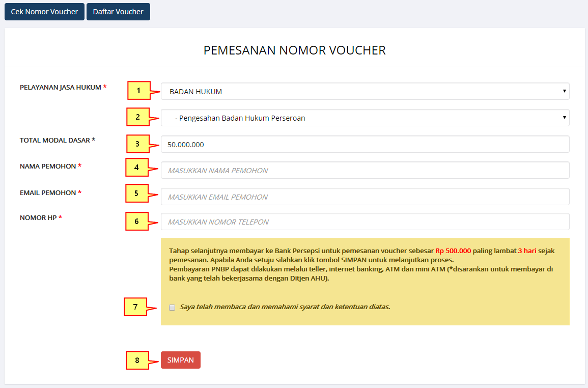Click the Nama Pemohon input field
Image resolution: width=588 pixels, height=388 pixels.
[365, 171]
